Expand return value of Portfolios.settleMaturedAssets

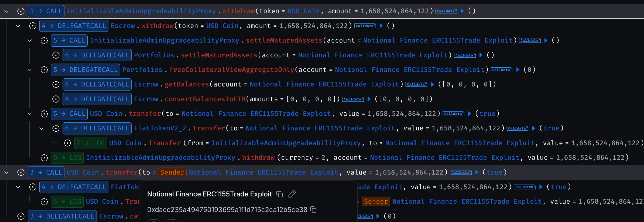tap(481, 55)
